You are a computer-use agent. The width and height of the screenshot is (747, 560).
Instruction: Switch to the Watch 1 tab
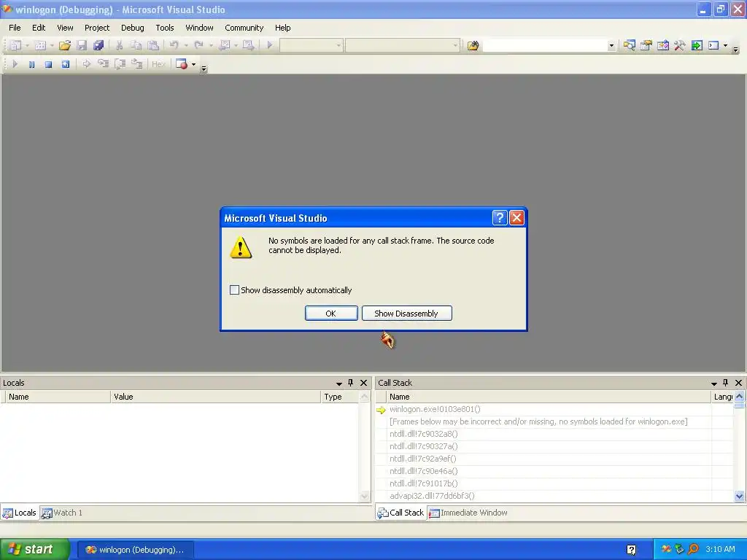(62, 513)
